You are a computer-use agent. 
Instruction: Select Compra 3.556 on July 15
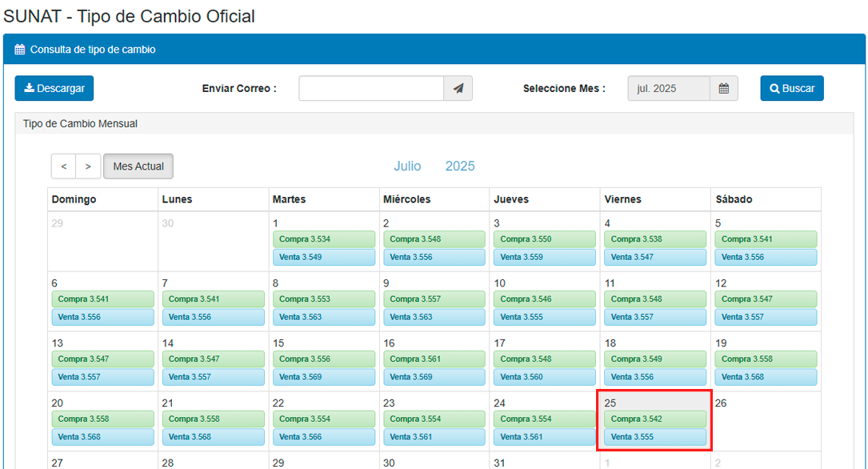[324, 359]
